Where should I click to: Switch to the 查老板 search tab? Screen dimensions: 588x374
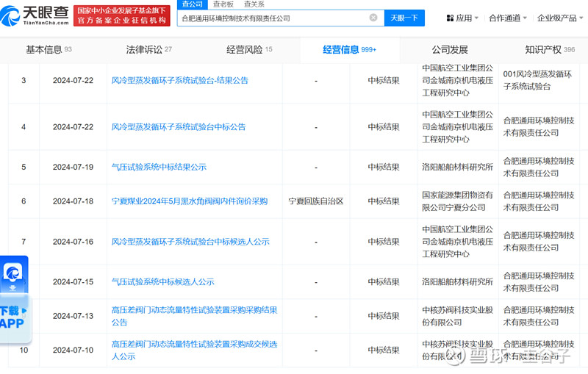click(x=223, y=4)
